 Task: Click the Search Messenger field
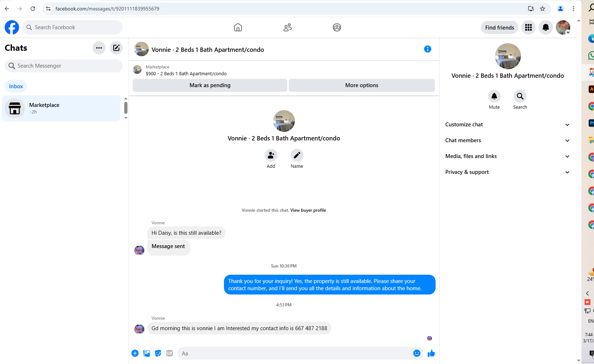pos(64,66)
